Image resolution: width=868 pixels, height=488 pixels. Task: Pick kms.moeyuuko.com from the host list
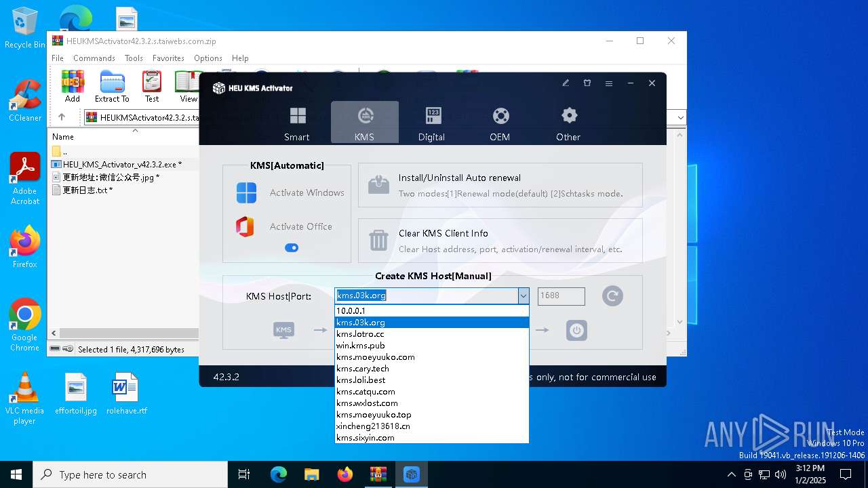click(x=432, y=357)
